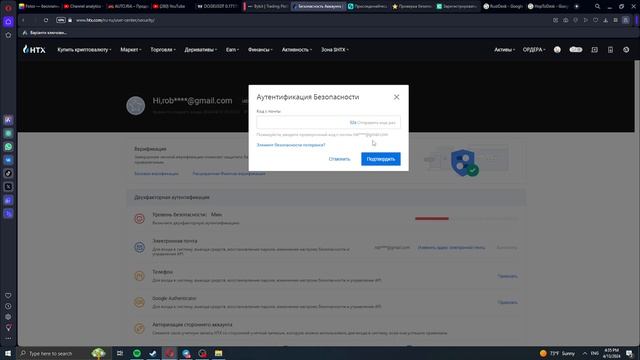640x360 pixels.
Task: Open sidebar history clock icon
Action: pyautogui.click(x=8, y=306)
